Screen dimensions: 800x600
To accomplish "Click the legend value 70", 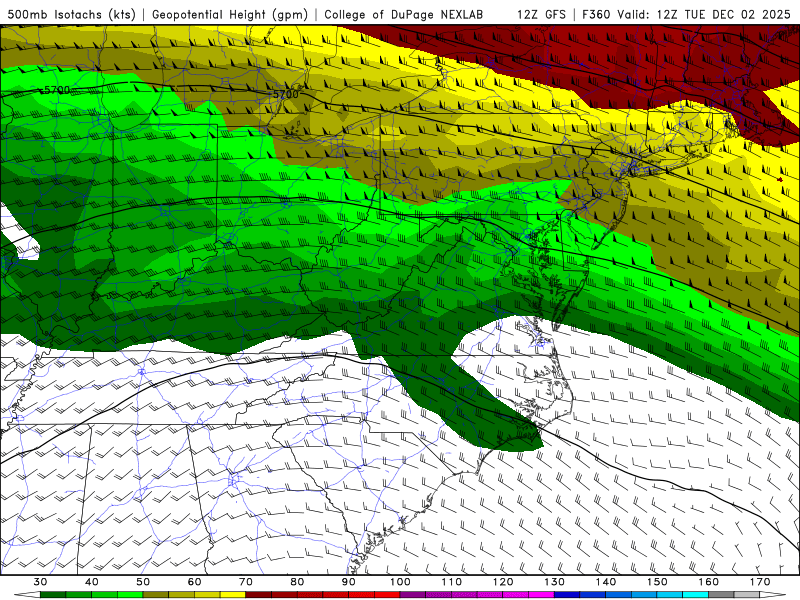I will pos(246,582).
